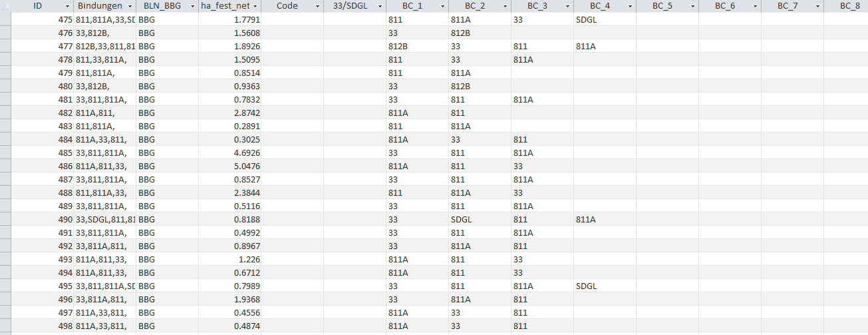The image size is (868, 335).
Task: Select the BC_8 column header
Action: pyautogui.click(x=846, y=6)
